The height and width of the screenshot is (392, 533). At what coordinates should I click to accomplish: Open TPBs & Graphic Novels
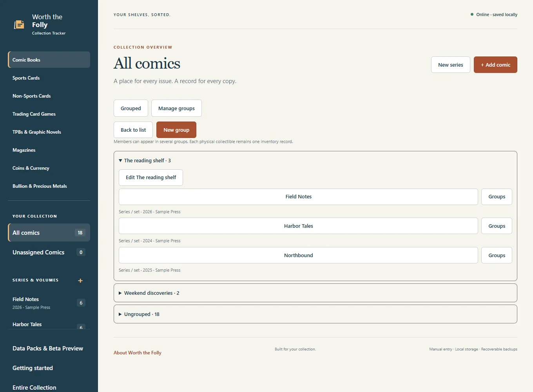[49, 132]
